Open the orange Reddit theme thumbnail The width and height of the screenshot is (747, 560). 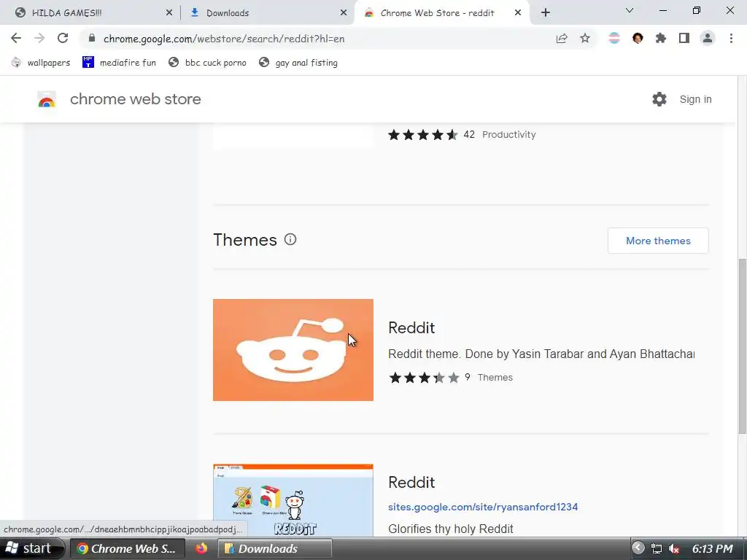(293, 349)
